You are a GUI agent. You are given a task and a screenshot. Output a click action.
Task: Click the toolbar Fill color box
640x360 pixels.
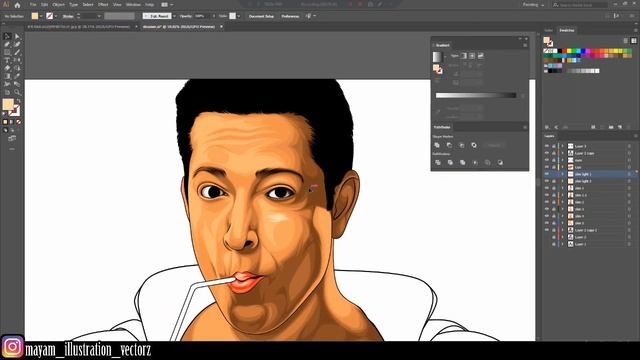pos(8,104)
